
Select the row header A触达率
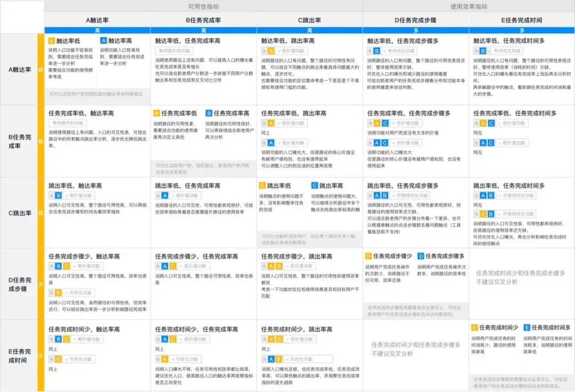point(20,70)
